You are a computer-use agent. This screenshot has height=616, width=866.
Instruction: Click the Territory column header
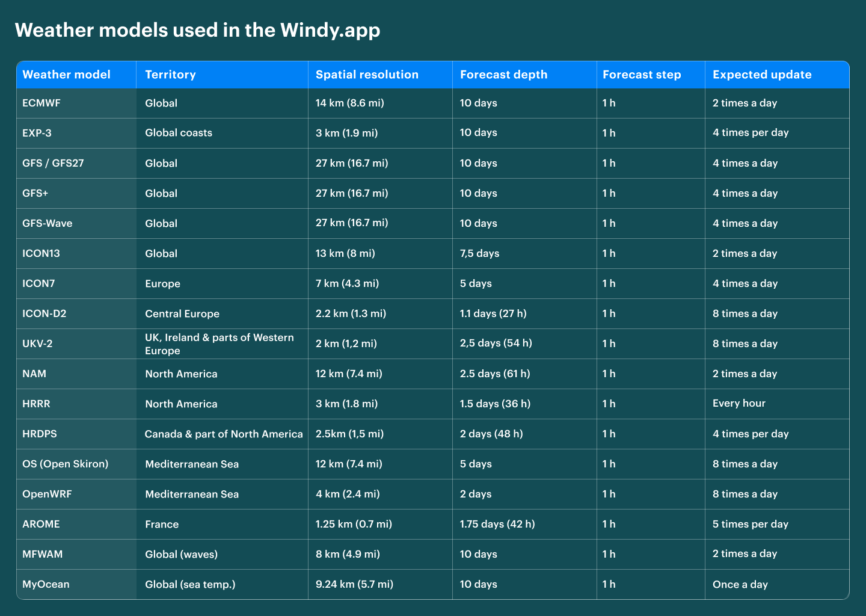pos(170,75)
